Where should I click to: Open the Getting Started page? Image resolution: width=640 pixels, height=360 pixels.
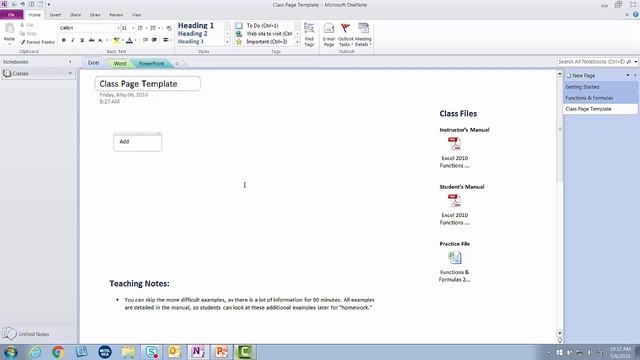tap(600, 87)
